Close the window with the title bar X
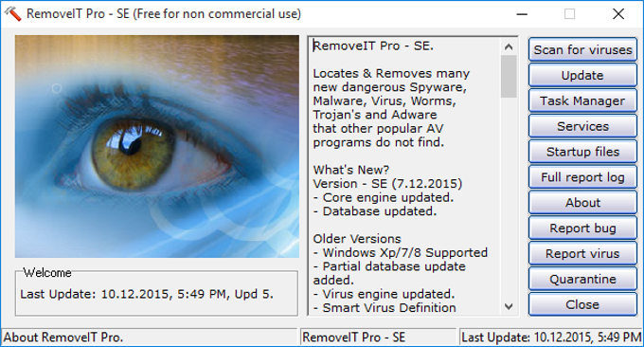 pos(618,14)
